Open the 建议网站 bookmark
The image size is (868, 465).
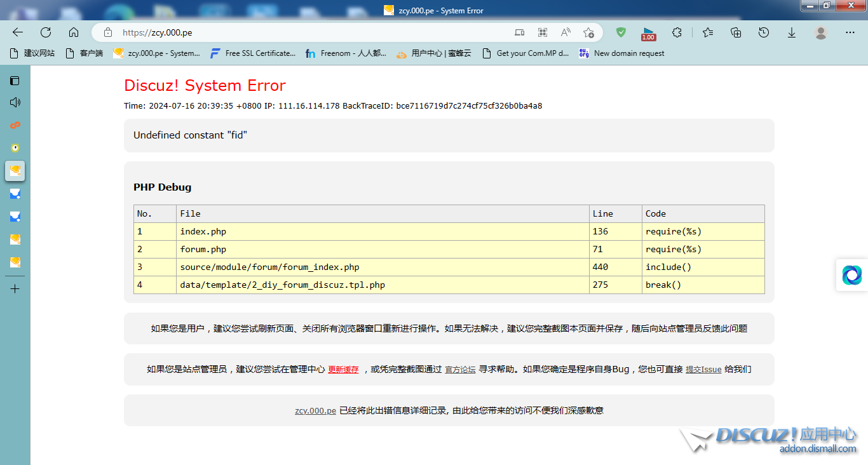pyautogui.click(x=32, y=53)
